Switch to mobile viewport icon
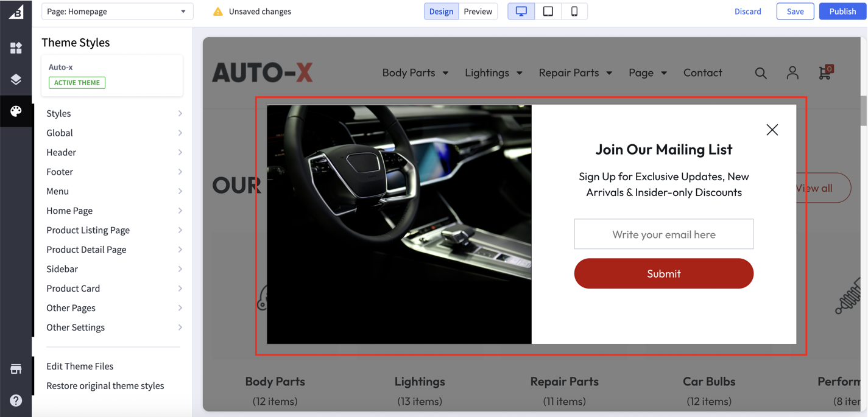Screen dimensions: 868x417 coord(574,12)
